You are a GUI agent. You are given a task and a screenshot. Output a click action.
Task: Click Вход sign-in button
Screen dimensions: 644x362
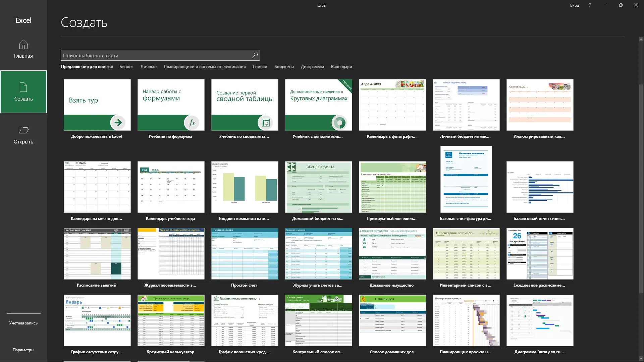click(x=574, y=5)
